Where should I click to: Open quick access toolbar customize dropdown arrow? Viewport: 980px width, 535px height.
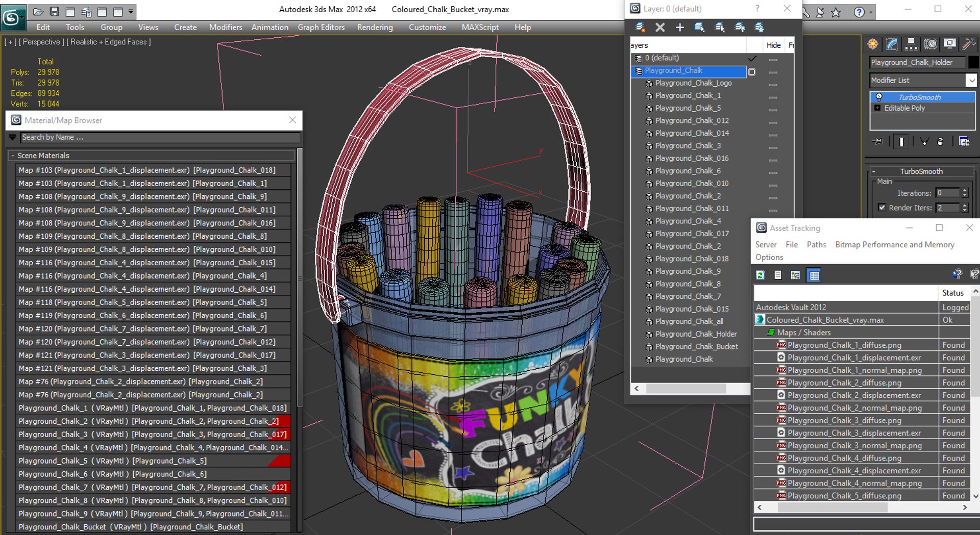pos(131,11)
